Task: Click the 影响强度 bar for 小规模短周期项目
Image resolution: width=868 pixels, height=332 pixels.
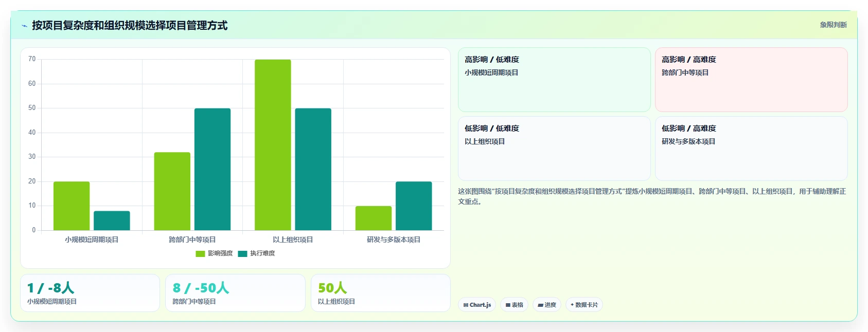Action: pos(72,206)
